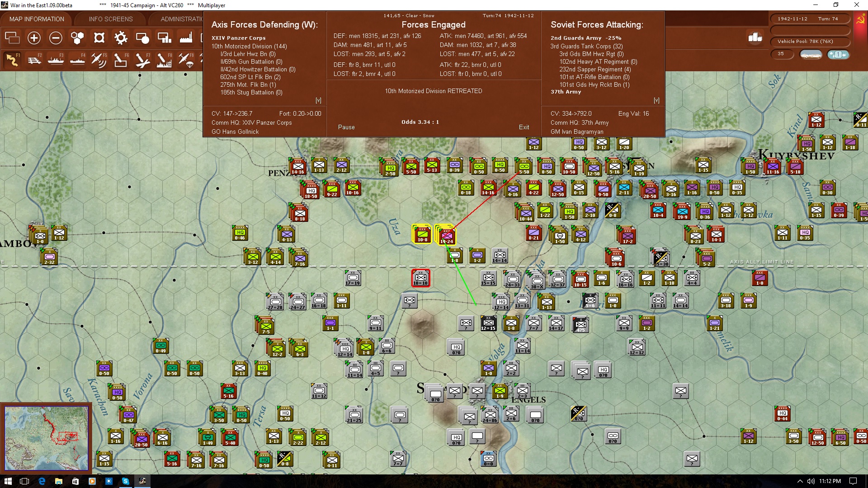Show factory locations icon
Screen dimensions: 868x488
point(186,38)
